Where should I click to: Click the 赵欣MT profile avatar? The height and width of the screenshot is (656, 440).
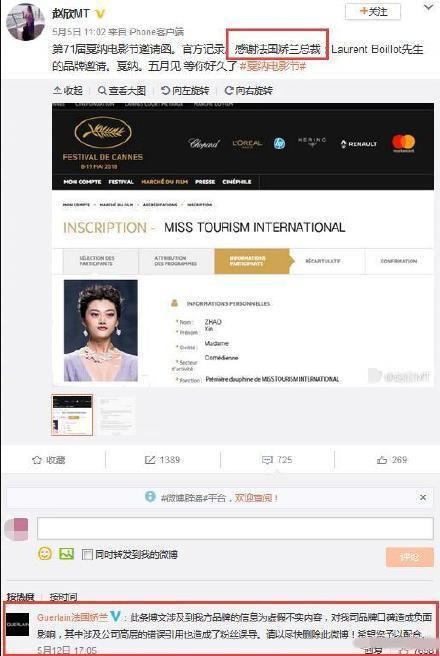tap(26, 22)
